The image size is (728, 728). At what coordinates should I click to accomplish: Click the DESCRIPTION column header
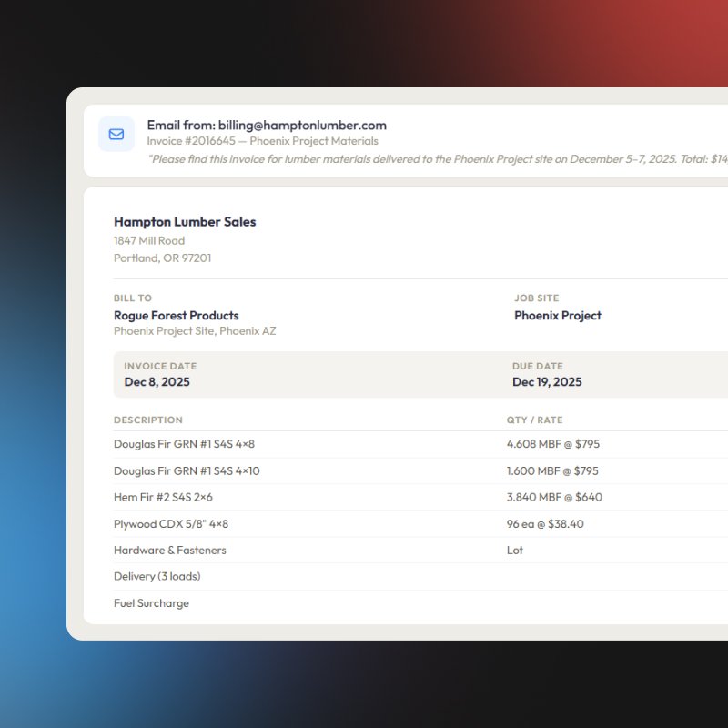pyautogui.click(x=148, y=420)
